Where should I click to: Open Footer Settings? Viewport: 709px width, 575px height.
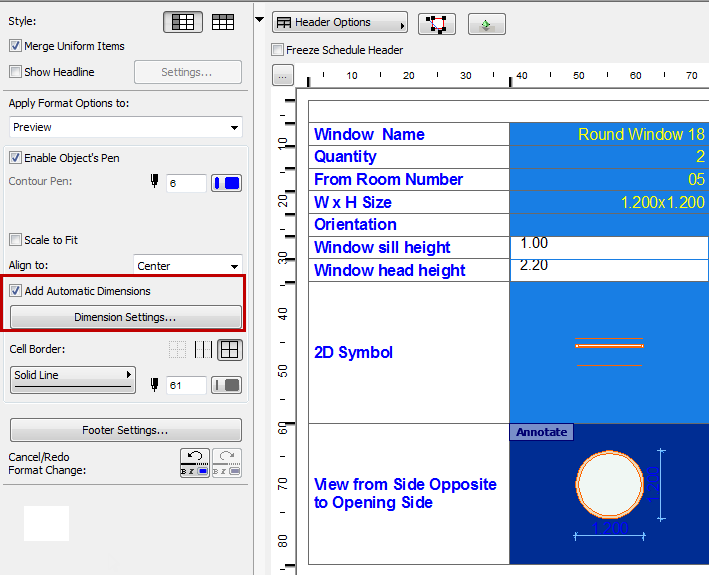(126, 430)
